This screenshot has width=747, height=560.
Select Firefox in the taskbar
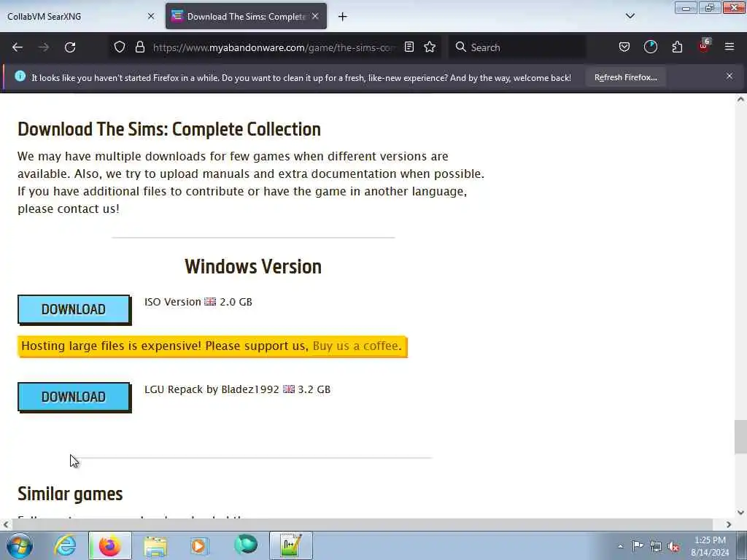[x=109, y=545]
